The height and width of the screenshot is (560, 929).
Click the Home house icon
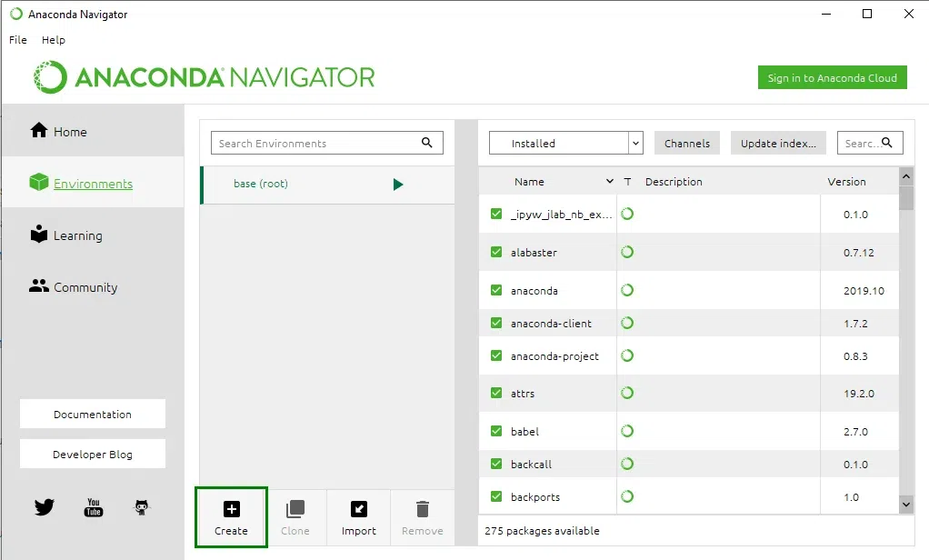coord(39,130)
